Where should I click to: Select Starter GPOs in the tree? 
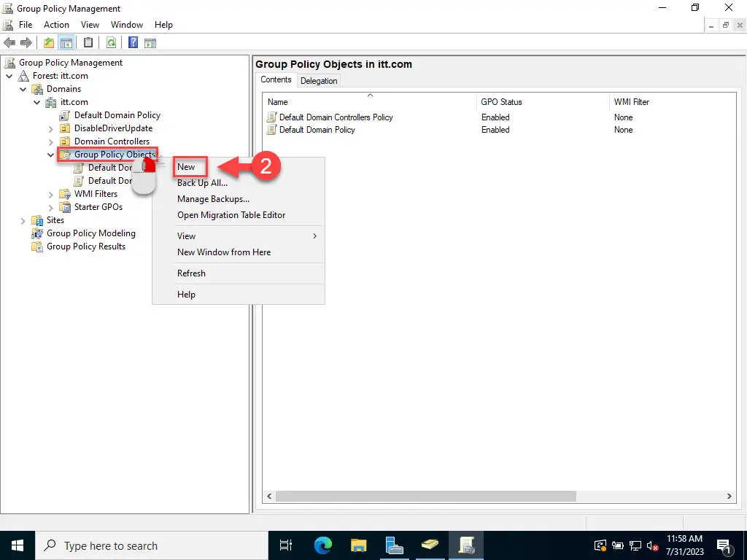click(x=98, y=207)
